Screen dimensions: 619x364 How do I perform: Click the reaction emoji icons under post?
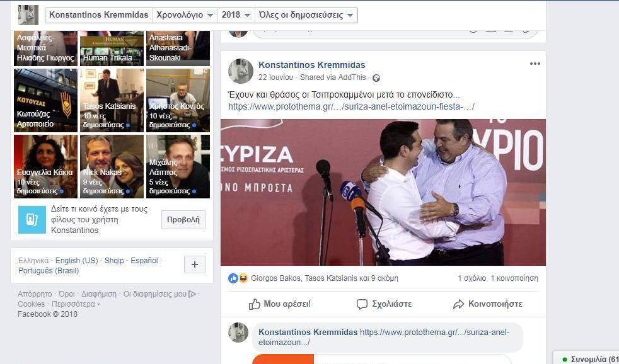[x=238, y=278]
